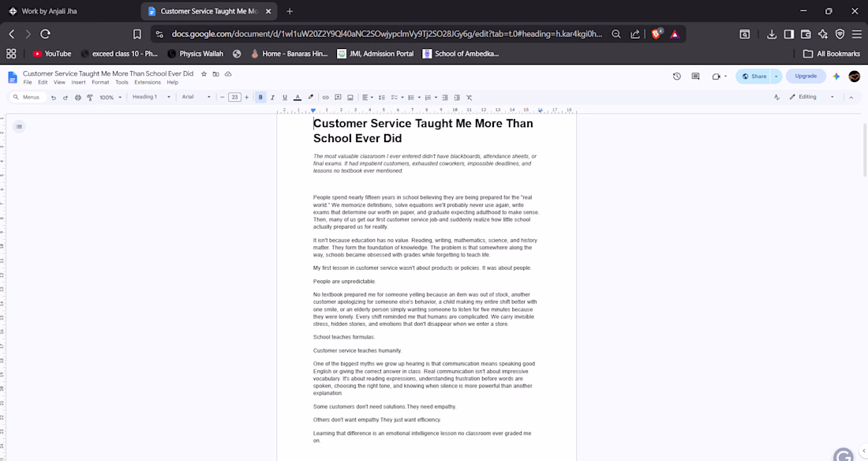The image size is (868, 461).
Task: Open the Heading 1 style dropdown
Action: (x=152, y=97)
